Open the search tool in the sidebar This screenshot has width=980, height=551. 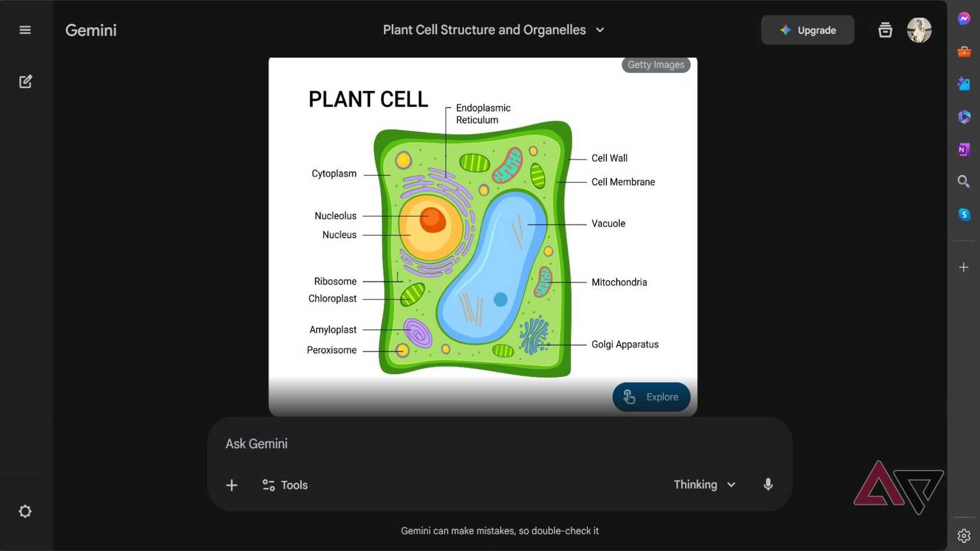pos(963,181)
